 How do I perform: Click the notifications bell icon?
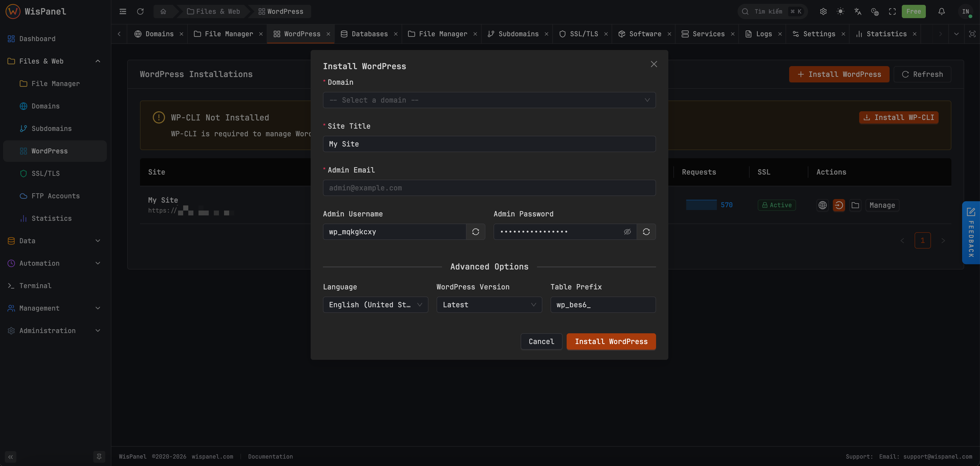pos(941,11)
